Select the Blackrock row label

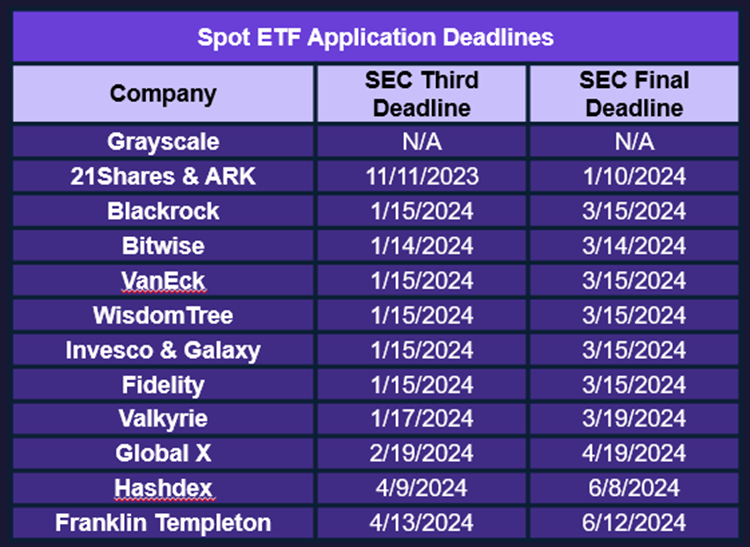tap(163, 211)
